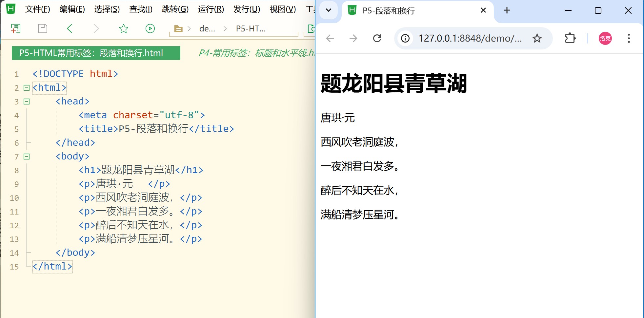Click the address bar URL field
The height and width of the screenshot is (318, 644).
(x=470, y=39)
